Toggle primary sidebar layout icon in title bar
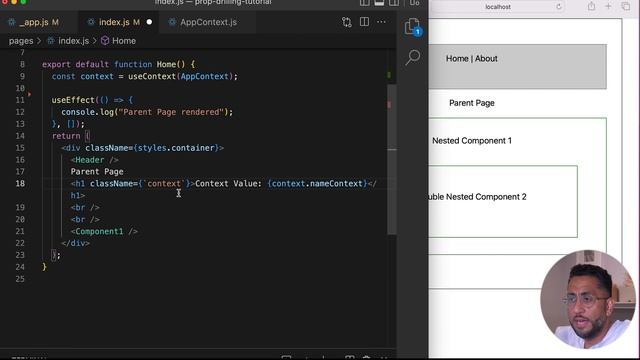 point(364,2)
